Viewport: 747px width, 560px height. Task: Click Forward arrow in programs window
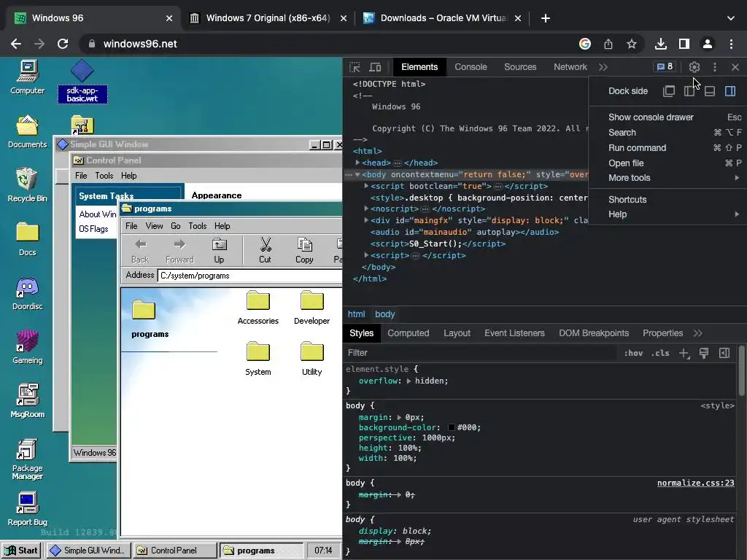click(179, 251)
